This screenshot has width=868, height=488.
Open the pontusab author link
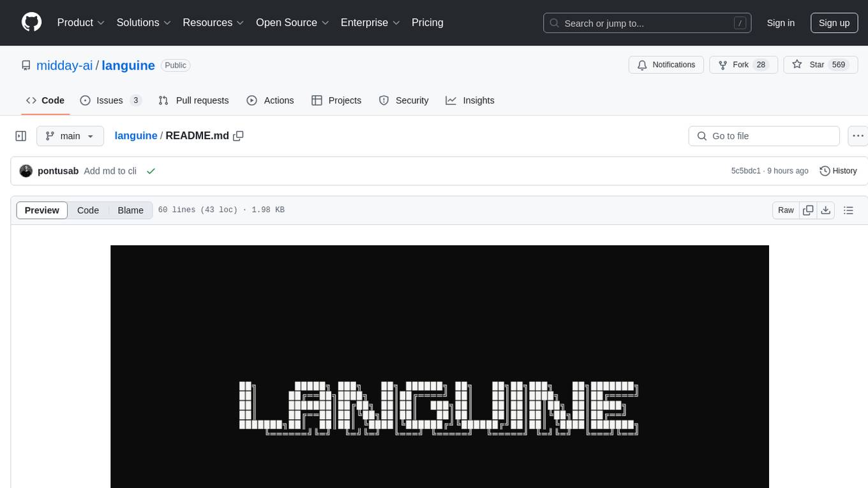[58, 171]
